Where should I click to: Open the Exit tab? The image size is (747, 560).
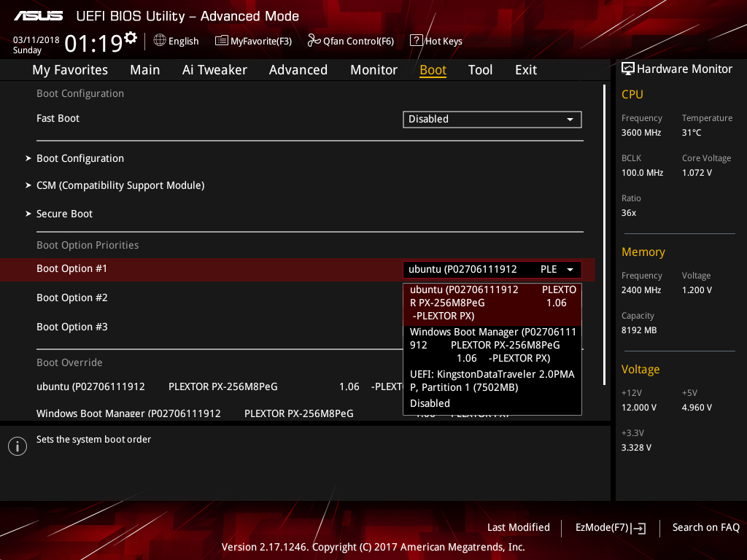tap(526, 70)
